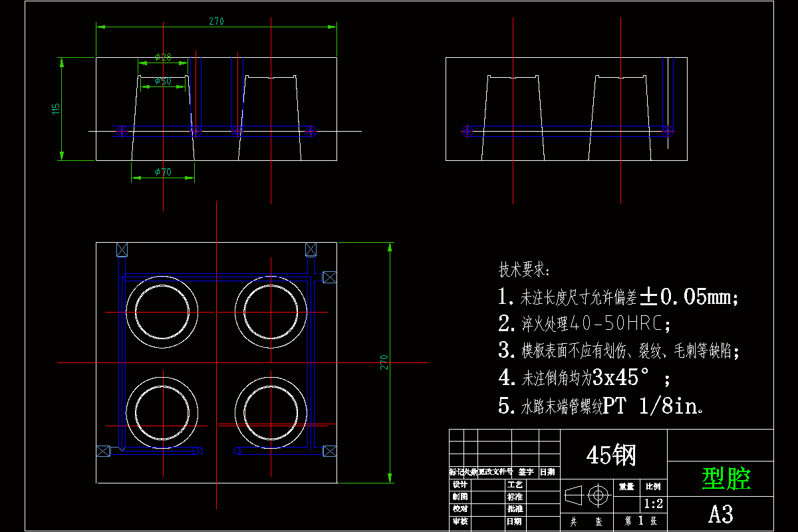Click the 更改文件号 revision header
This screenshot has height=532, width=798.
coord(496,472)
